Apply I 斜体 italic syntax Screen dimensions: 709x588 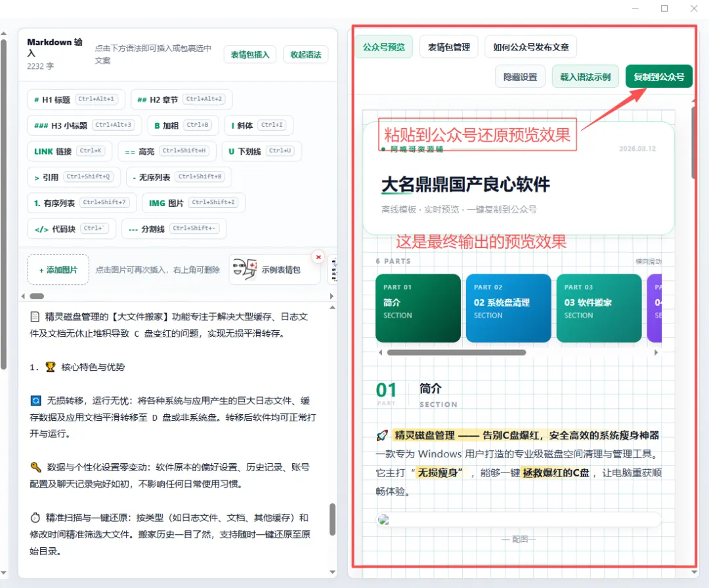click(259, 125)
